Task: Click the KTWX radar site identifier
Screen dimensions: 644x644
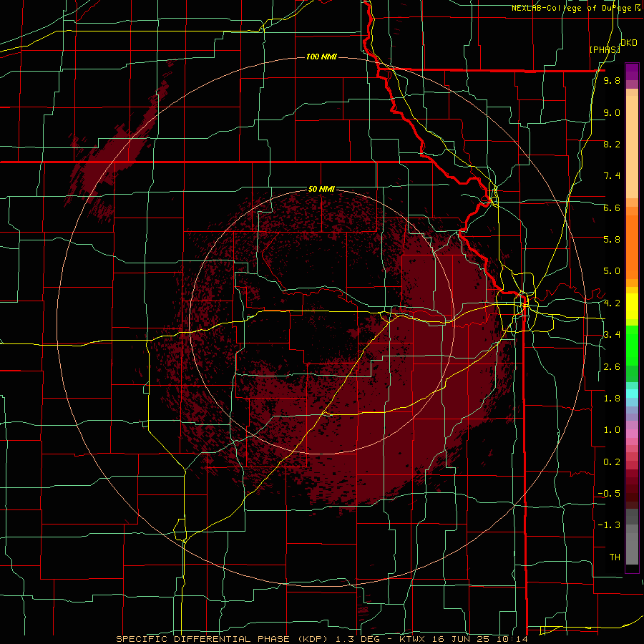Action: point(412,639)
